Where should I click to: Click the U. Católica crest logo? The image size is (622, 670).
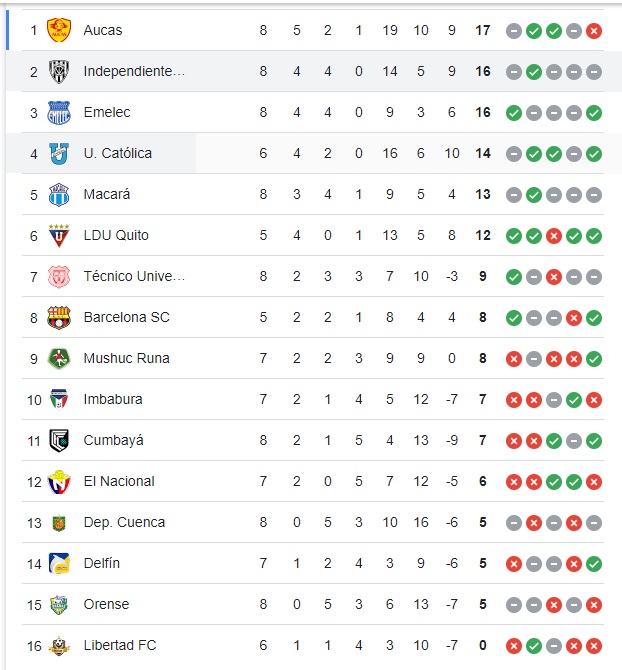coord(59,153)
